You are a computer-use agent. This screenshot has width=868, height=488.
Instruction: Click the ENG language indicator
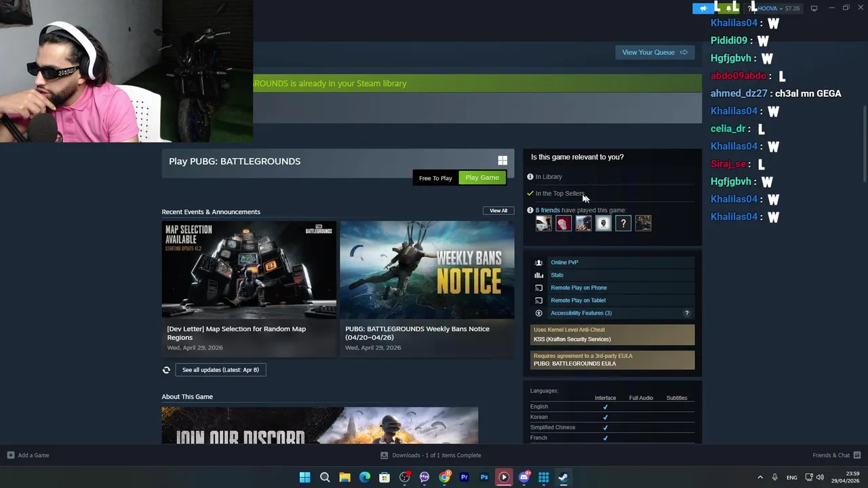click(x=791, y=478)
